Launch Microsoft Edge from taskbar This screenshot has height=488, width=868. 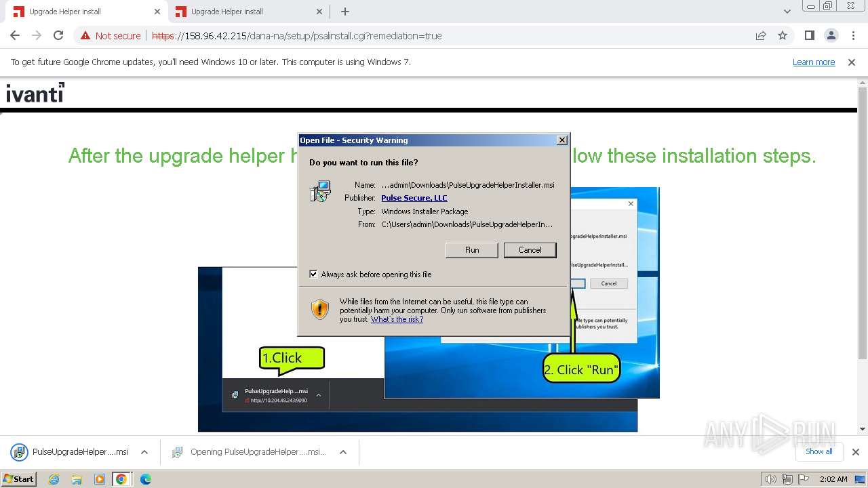click(x=145, y=479)
